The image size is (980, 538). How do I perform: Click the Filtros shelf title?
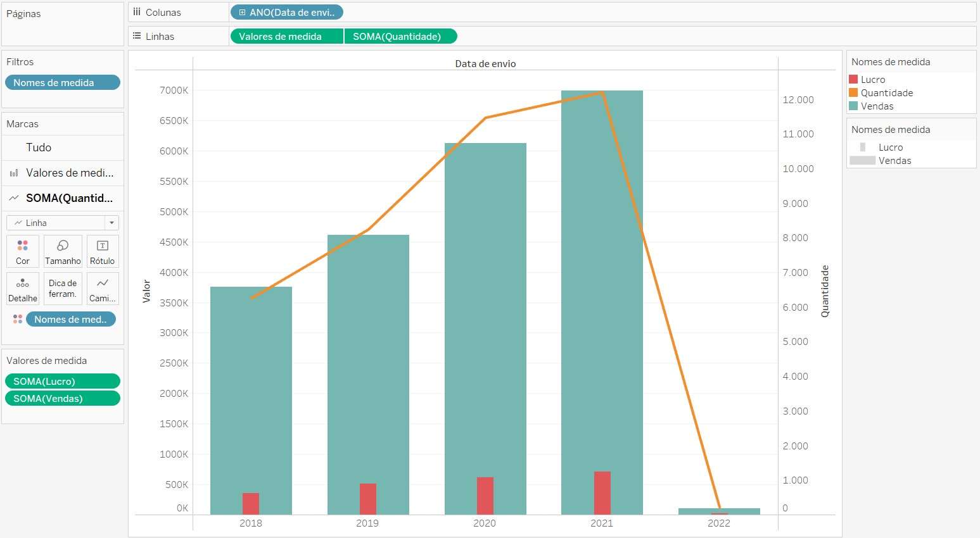pos(20,62)
